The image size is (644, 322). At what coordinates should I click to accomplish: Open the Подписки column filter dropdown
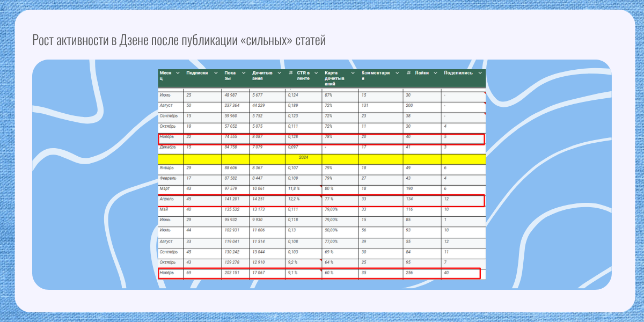[x=216, y=73]
